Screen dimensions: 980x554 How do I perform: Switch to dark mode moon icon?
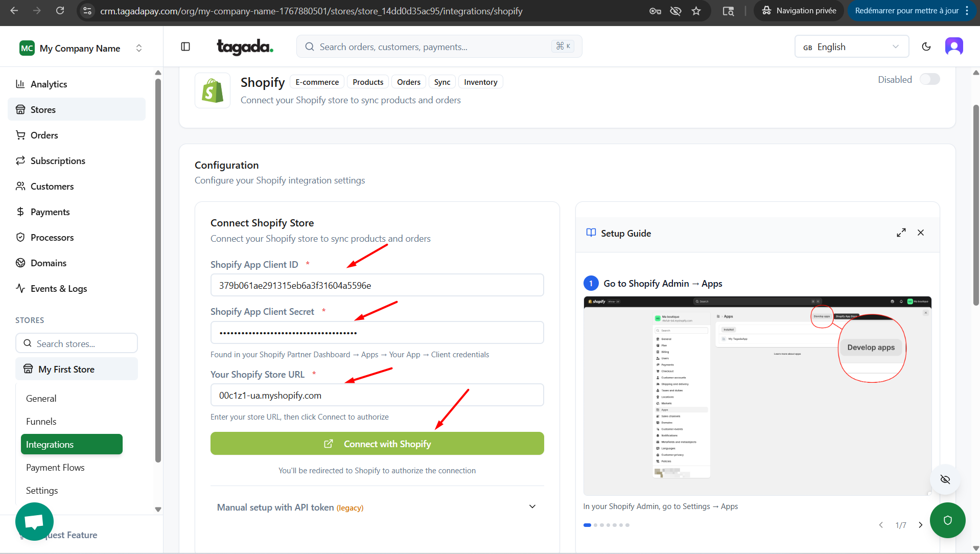(926, 47)
